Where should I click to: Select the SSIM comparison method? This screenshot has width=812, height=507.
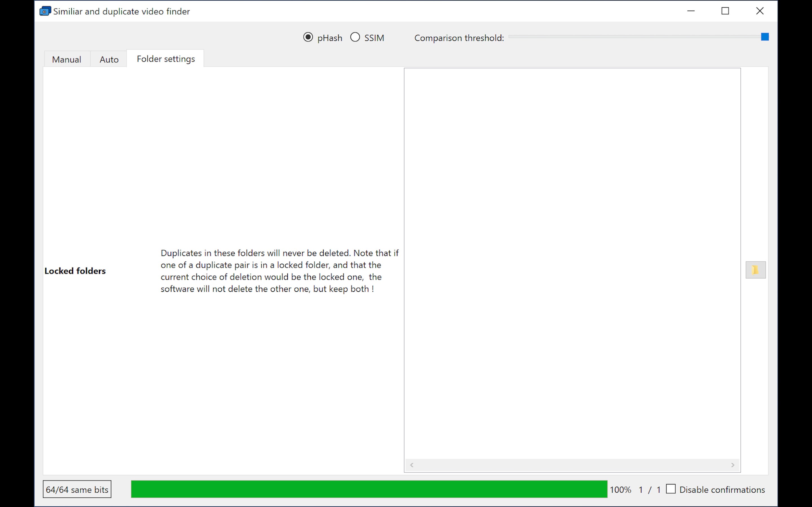(355, 37)
